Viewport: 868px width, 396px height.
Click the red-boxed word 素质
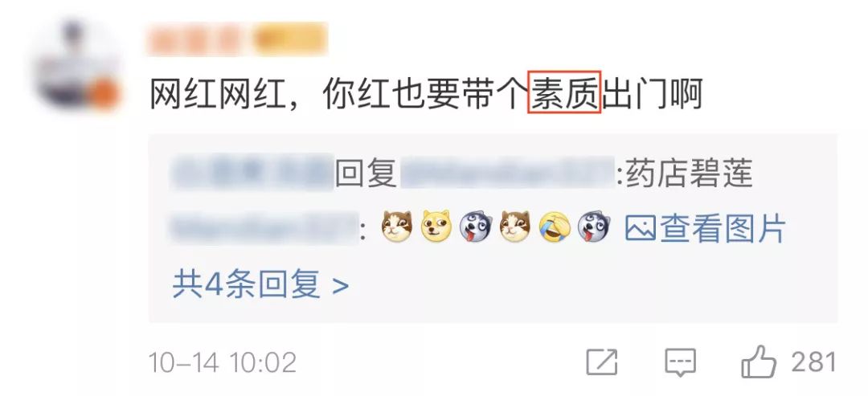tap(564, 95)
